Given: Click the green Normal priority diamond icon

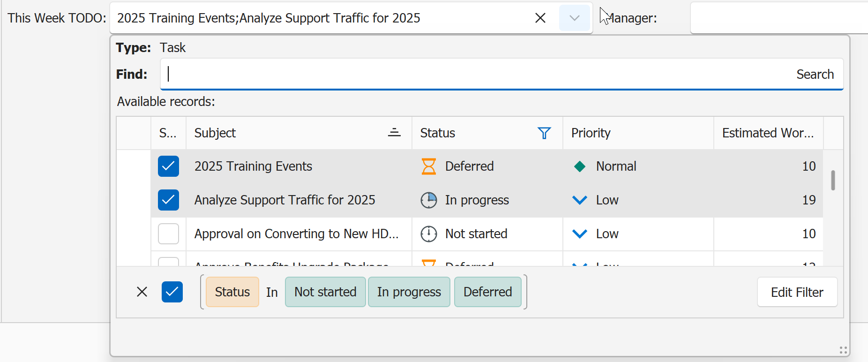Looking at the screenshot, I should (x=579, y=166).
